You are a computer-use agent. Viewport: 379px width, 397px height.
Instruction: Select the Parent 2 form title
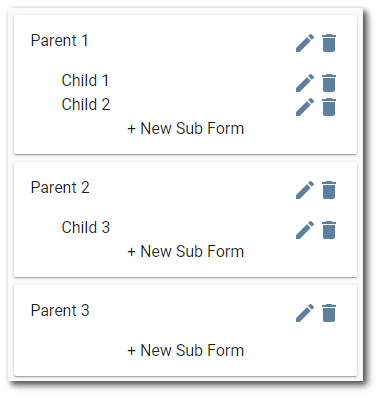[60, 187]
